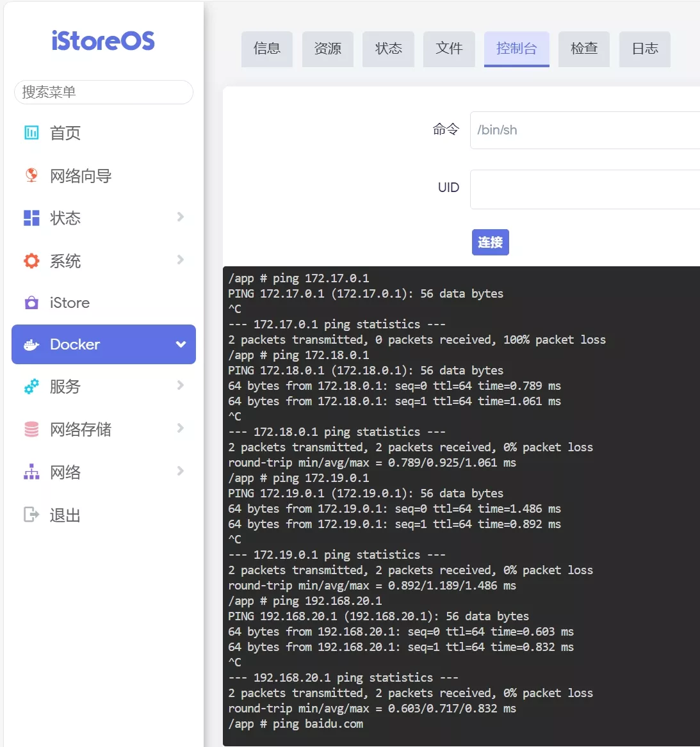The width and height of the screenshot is (700, 747).
Task: Click the terminal line 'ping baidu.com'
Action: tap(295, 724)
